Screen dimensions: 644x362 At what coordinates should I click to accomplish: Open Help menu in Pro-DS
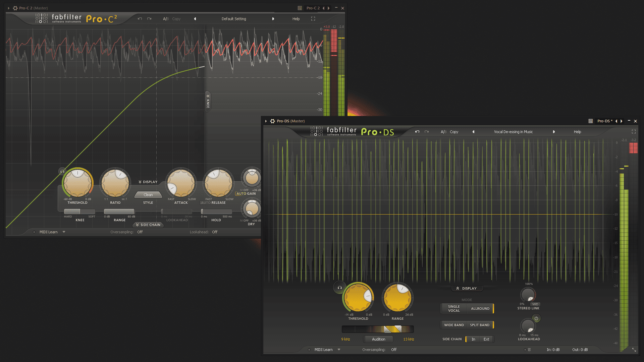pyautogui.click(x=577, y=132)
